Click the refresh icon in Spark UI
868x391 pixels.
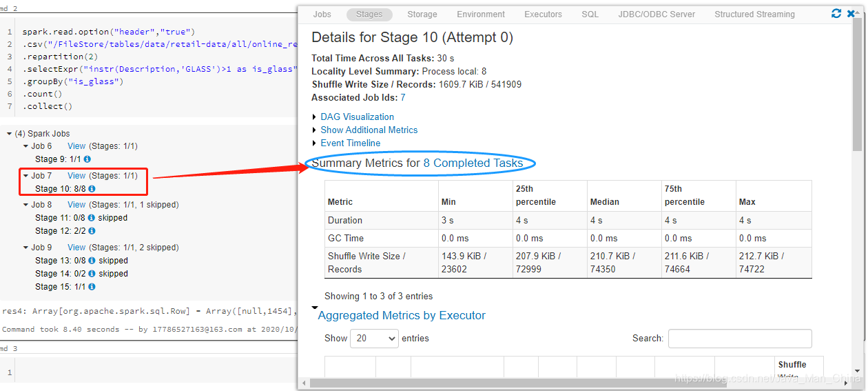coord(836,14)
